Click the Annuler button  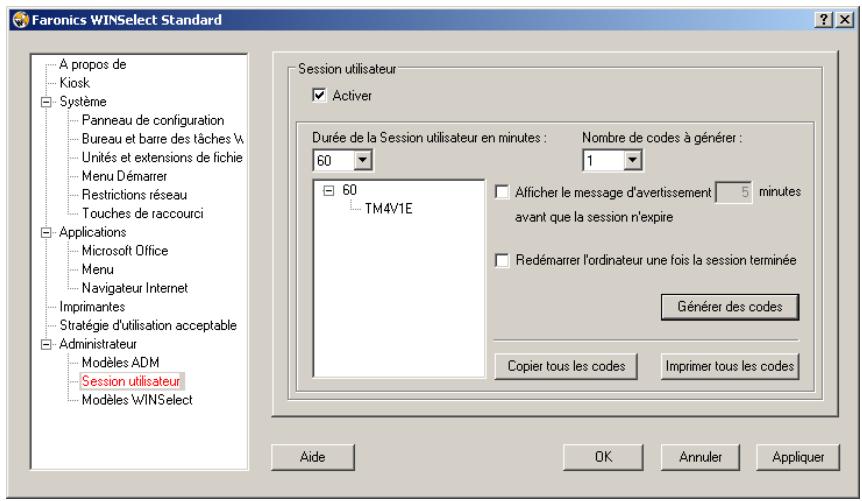click(x=700, y=457)
